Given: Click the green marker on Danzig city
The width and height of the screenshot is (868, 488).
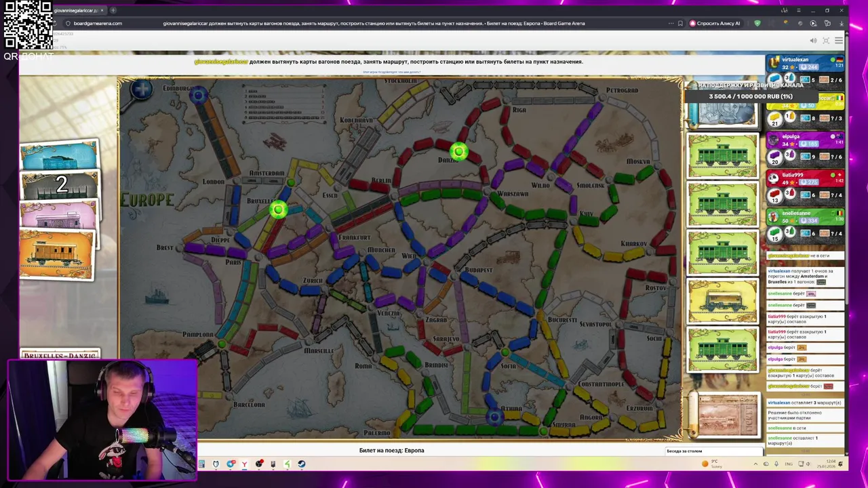Looking at the screenshot, I should point(459,152).
